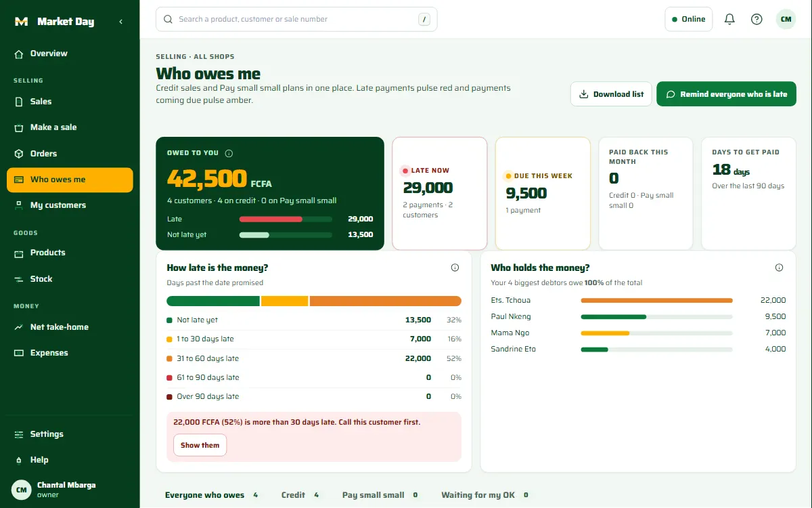
Task: Open the CM account avatar in top bar
Action: 786,19
